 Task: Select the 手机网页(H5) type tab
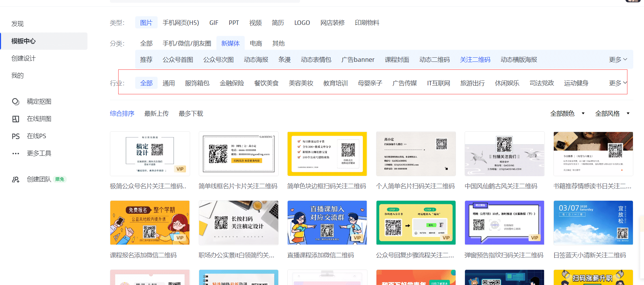[x=181, y=23]
